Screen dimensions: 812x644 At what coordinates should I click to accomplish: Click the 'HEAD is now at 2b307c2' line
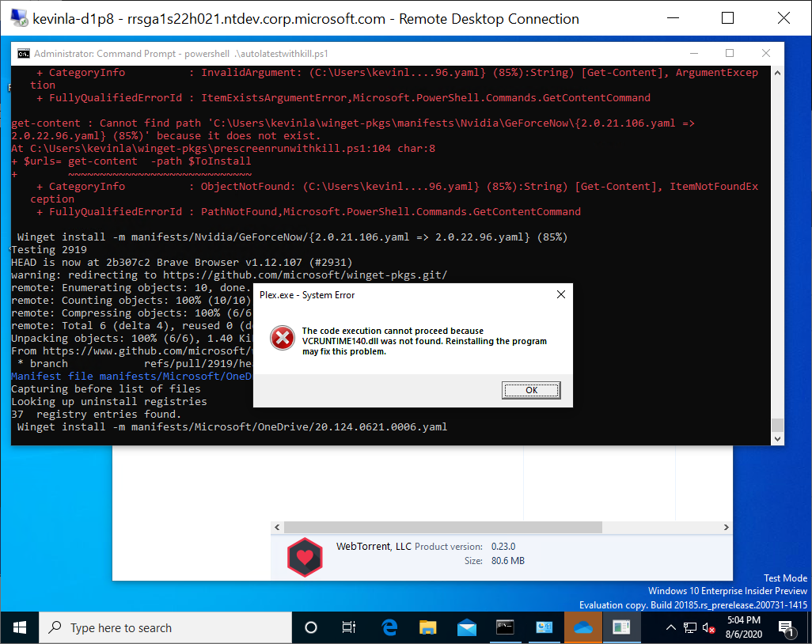coord(182,263)
